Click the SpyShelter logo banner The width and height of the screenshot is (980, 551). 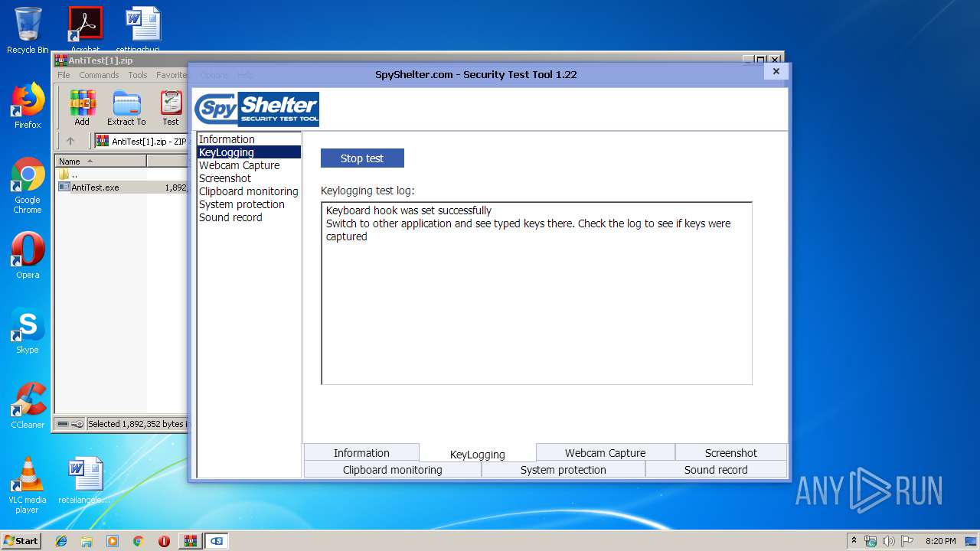tap(256, 109)
